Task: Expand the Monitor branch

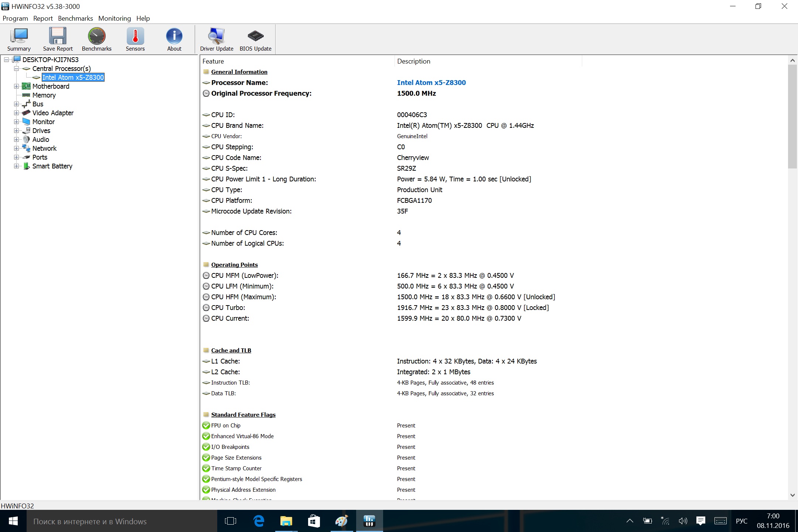Action: click(x=16, y=122)
